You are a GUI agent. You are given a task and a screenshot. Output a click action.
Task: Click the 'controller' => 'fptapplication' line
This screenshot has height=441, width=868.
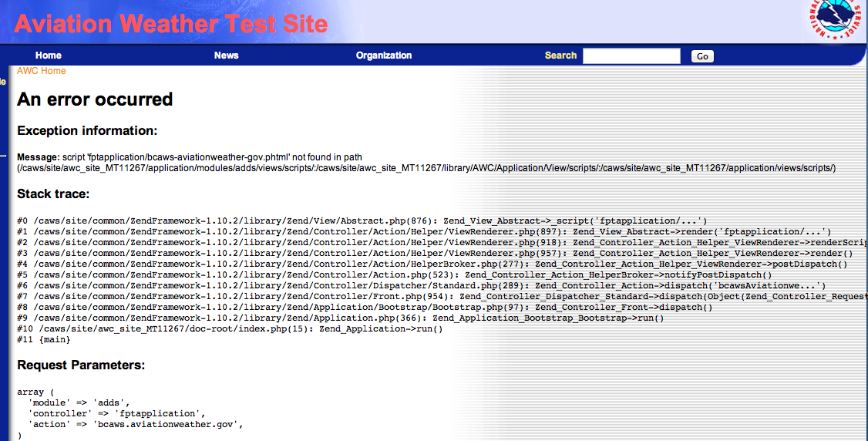click(x=116, y=414)
